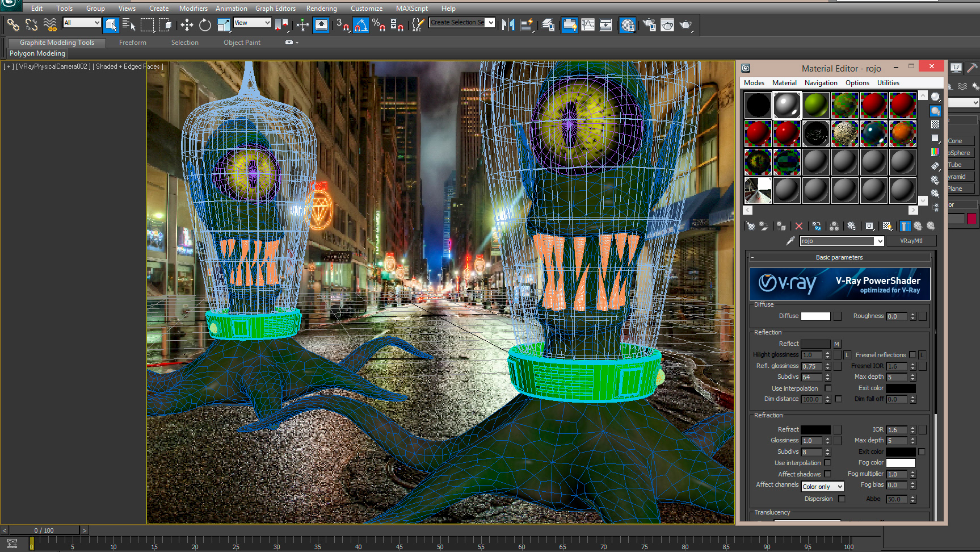
Task: Switch to the Freeform ribbon tab
Action: click(132, 43)
